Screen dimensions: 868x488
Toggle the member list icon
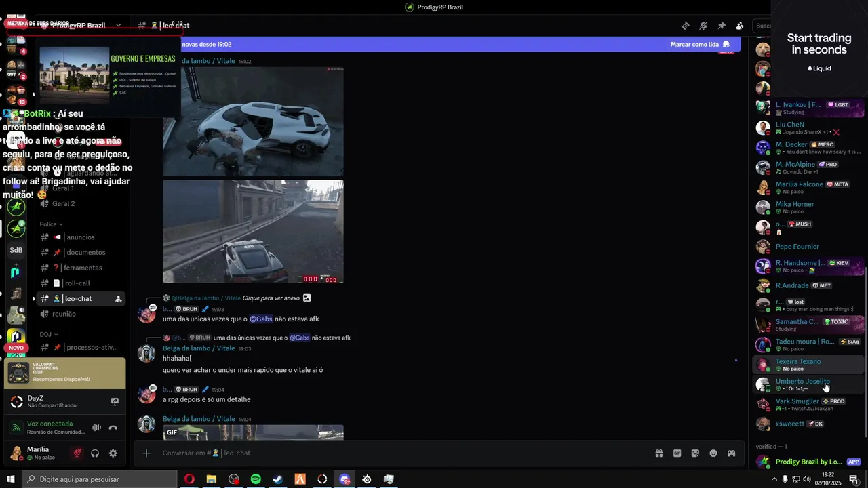click(x=740, y=26)
